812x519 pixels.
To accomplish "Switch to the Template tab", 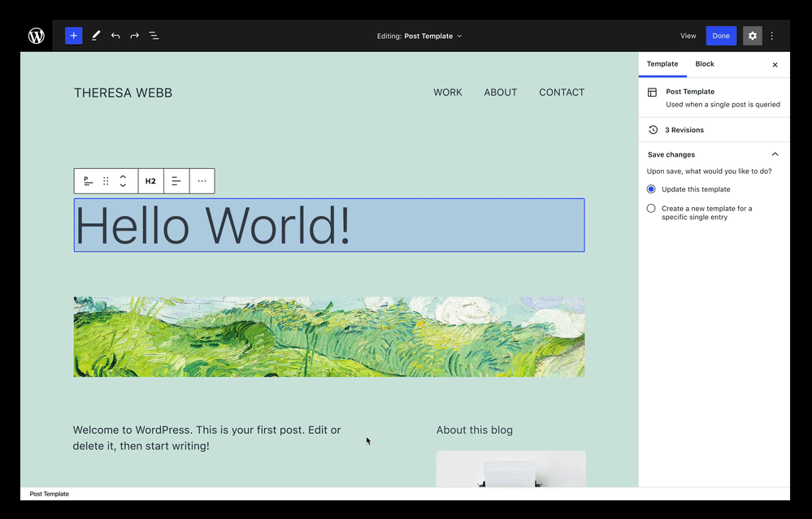I will (662, 64).
